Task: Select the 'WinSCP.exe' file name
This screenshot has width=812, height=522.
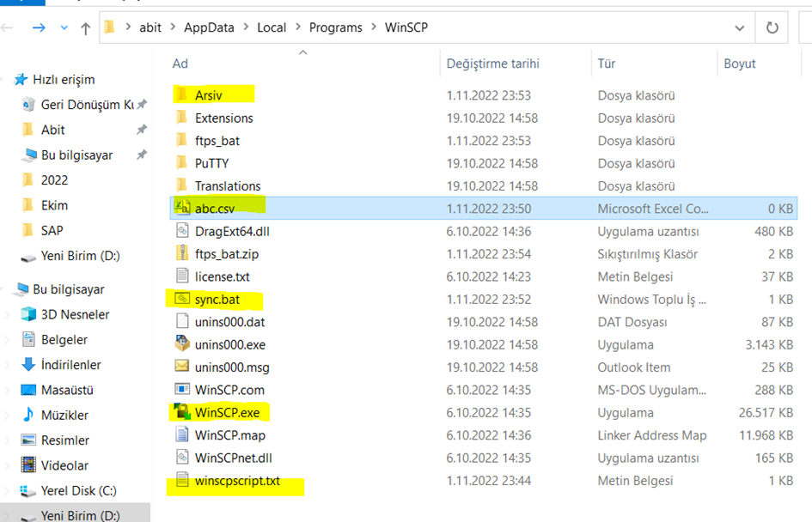Action: [x=228, y=412]
